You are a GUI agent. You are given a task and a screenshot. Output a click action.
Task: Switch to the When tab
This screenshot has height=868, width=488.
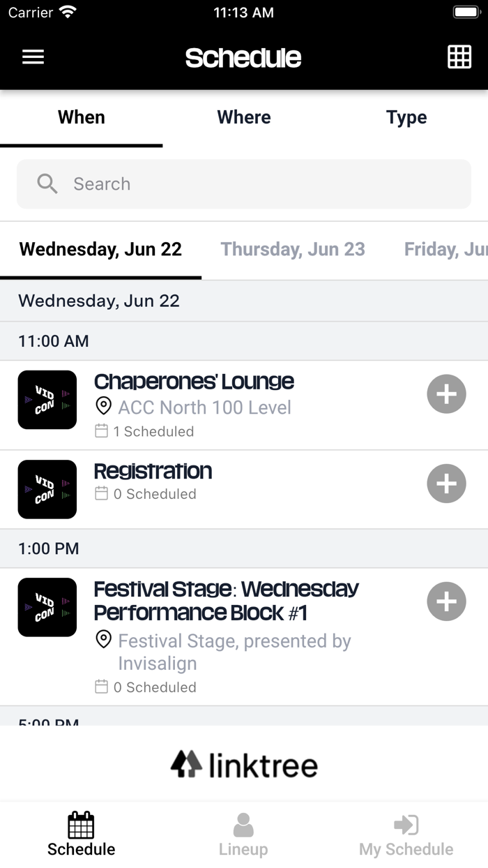[x=82, y=117]
